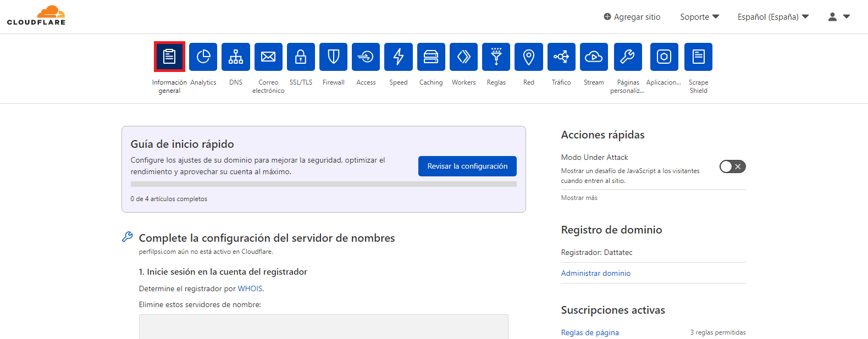The width and height of the screenshot is (868, 339).
Task: Click 'Inicie sesión en la cuenta del registrador' step
Action: click(223, 271)
